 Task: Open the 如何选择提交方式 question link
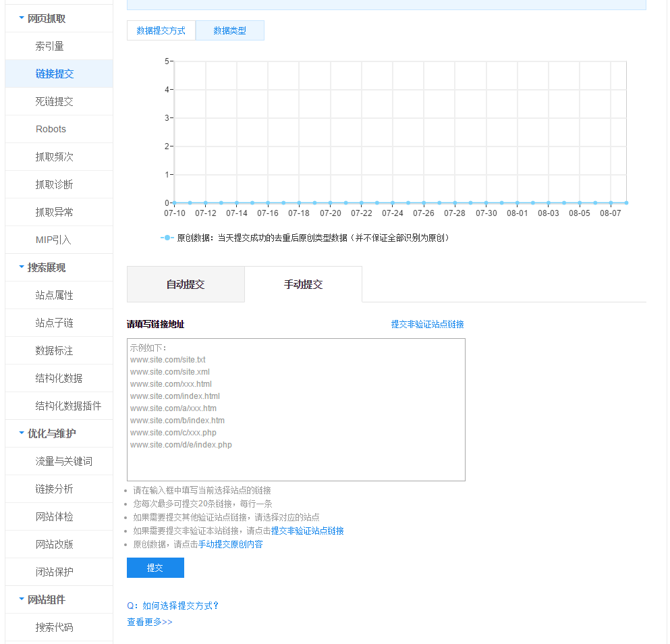tap(173, 606)
